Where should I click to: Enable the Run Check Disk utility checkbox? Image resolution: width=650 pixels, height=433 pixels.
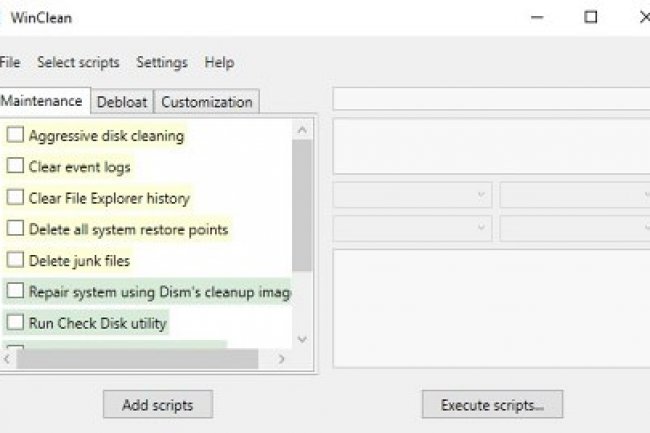(x=15, y=323)
